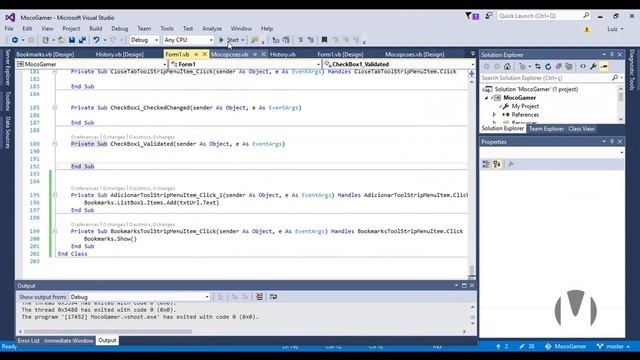This screenshot has width=640, height=360.
Task: Click Collapse All icon in Solution Explorer
Action: tap(558, 67)
